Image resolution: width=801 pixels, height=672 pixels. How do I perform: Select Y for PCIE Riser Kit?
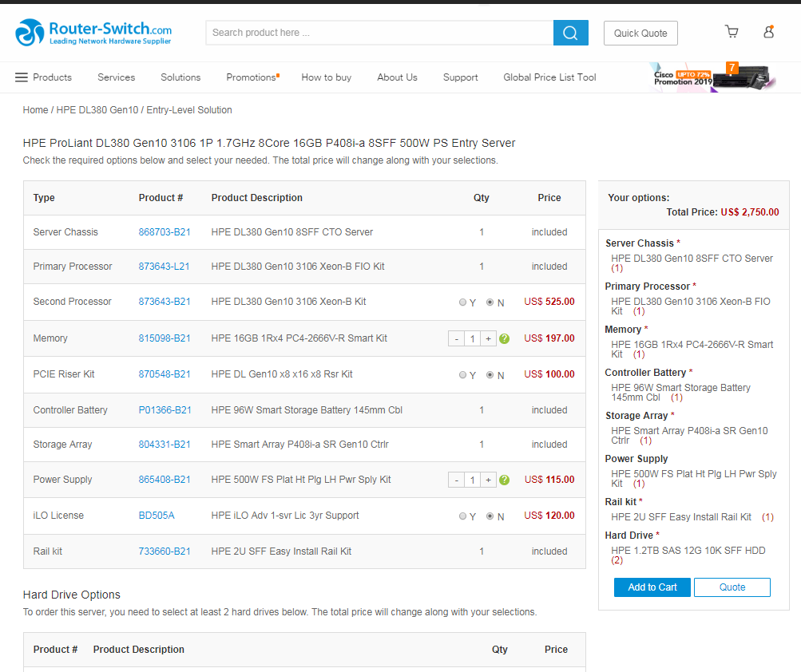(463, 375)
